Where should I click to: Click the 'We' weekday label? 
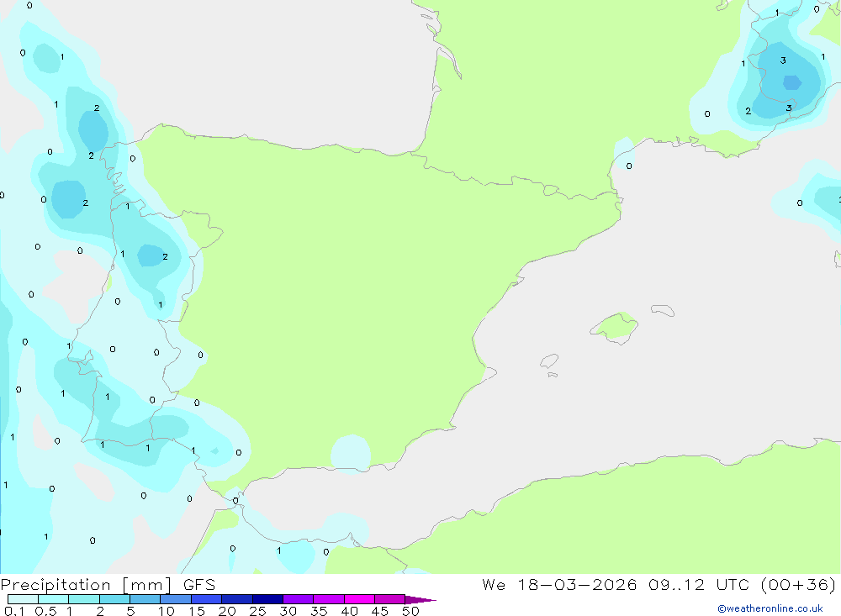tap(494, 584)
